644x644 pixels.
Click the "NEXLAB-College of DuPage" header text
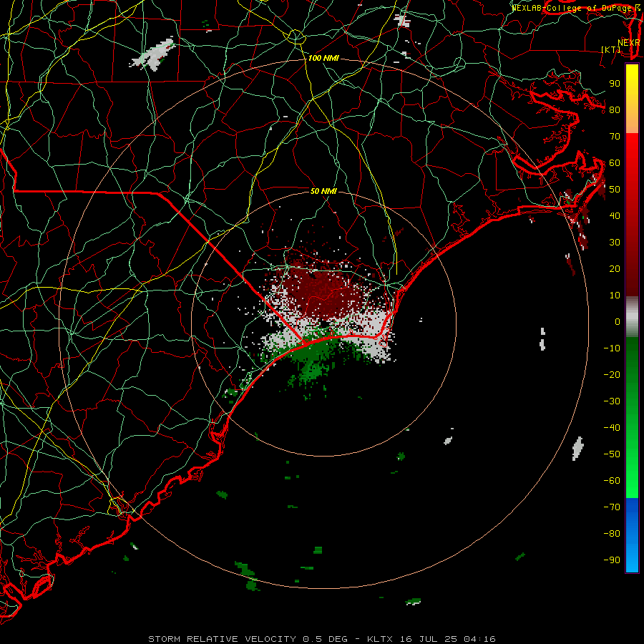(x=572, y=8)
